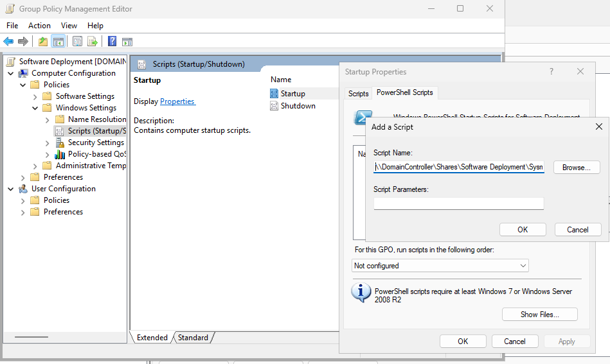Image resolution: width=610 pixels, height=364 pixels.
Task: Click the help question mark in Startup Properties
Action: (x=551, y=72)
